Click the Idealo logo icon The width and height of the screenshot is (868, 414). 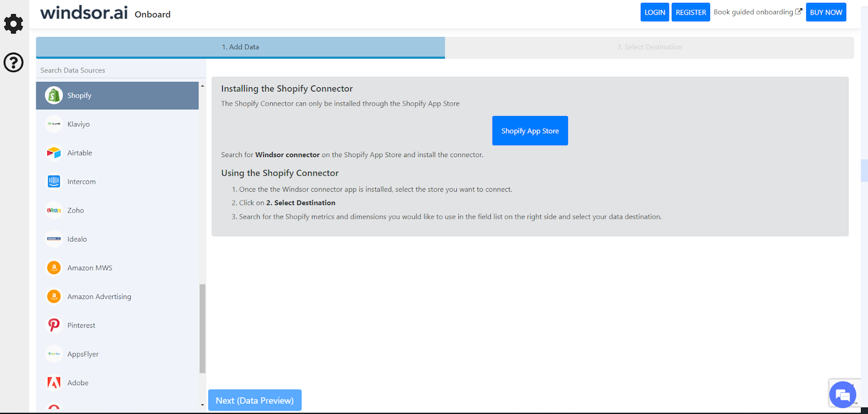click(x=54, y=239)
